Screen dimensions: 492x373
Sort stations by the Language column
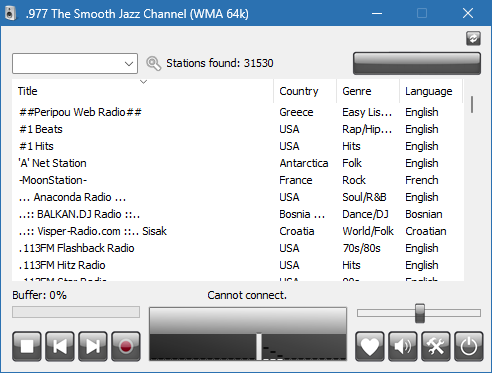point(431,91)
